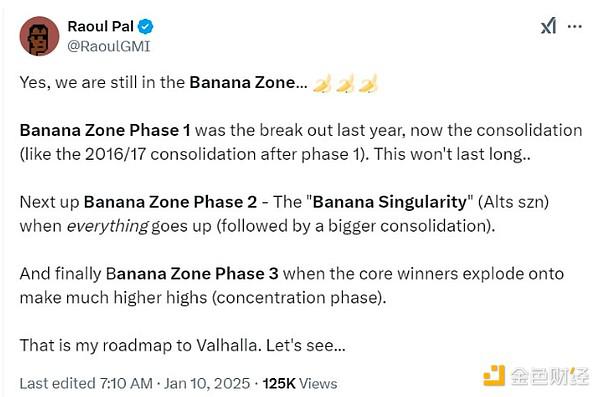Open Raoul Pal's profile avatar
This screenshot has width=600, height=397.
(x=39, y=36)
